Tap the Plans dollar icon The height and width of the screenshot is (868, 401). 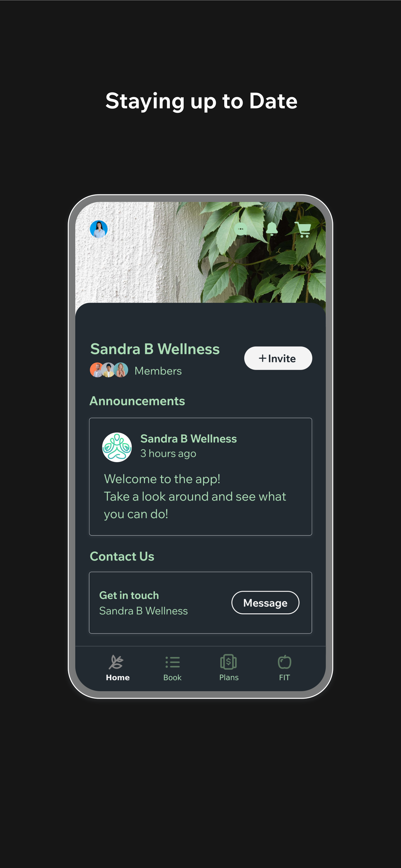[229, 662]
